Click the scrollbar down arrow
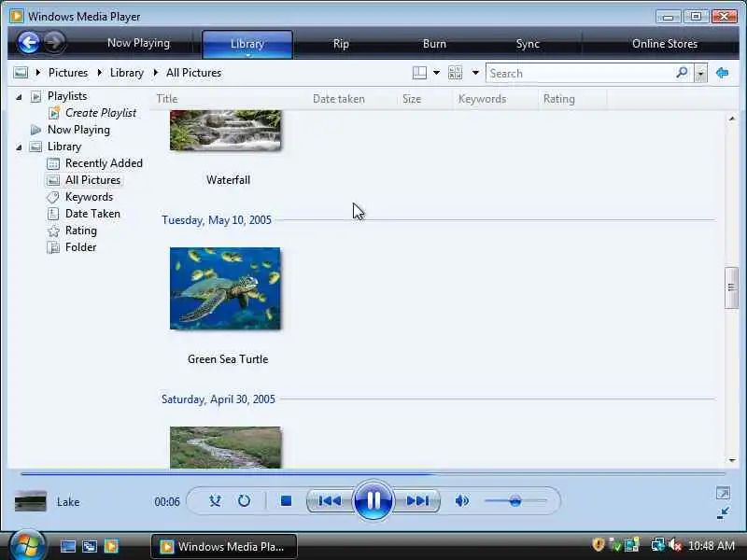Viewport: 747px width, 560px height. tap(732, 460)
